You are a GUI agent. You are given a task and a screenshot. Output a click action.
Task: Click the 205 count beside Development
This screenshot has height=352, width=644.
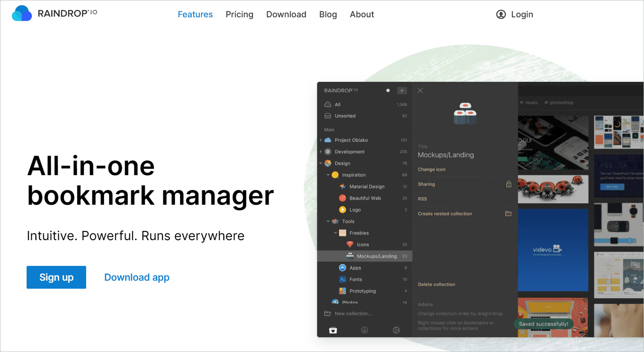[x=403, y=152]
